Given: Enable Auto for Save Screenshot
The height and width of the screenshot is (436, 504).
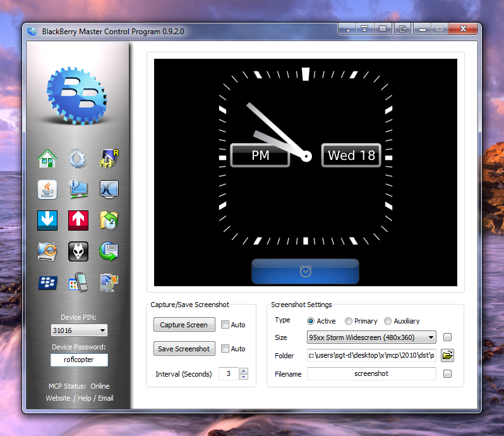Looking at the screenshot, I should point(225,349).
